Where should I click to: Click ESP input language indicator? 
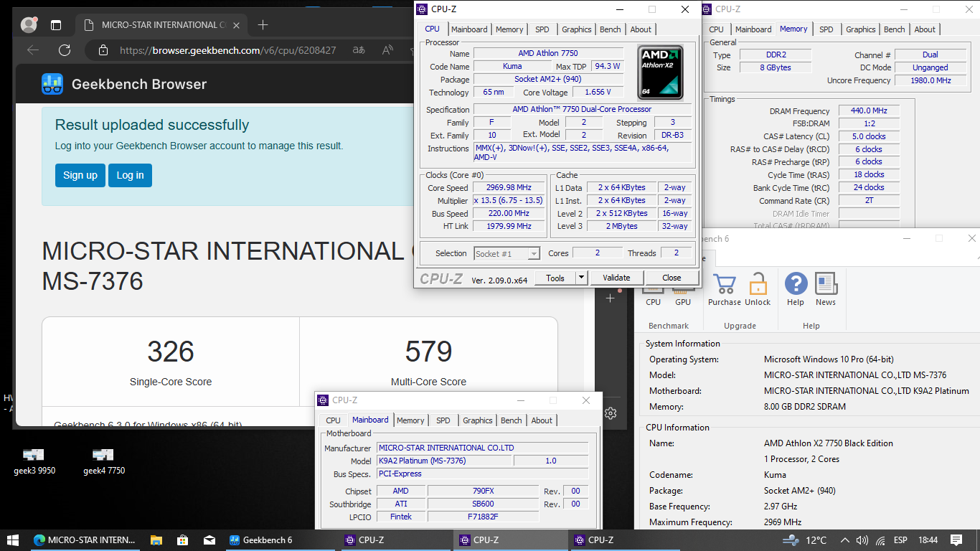pos(900,540)
